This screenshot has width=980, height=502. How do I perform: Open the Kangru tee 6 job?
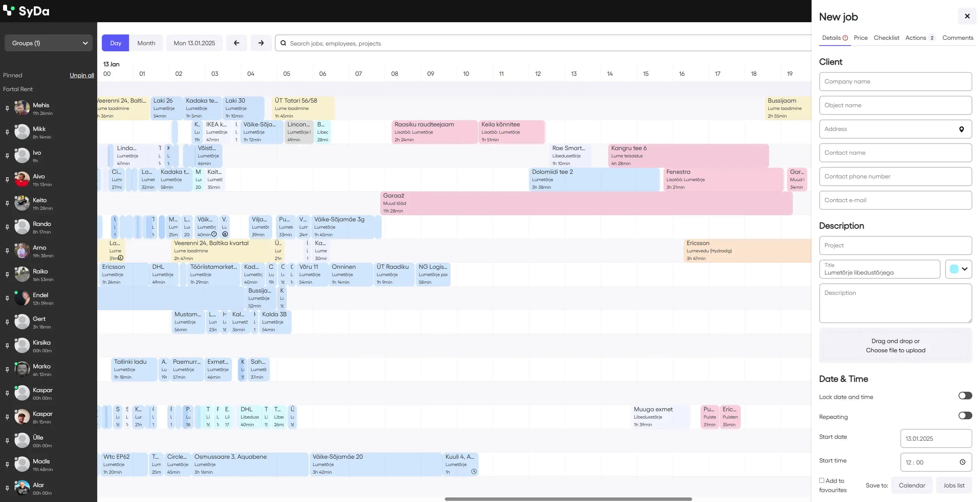pos(688,156)
